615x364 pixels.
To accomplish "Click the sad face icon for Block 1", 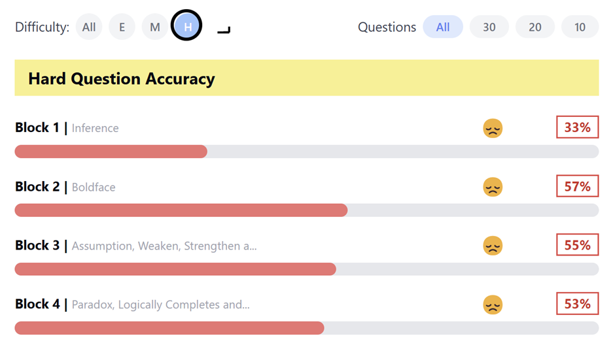I will [x=493, y=128].
